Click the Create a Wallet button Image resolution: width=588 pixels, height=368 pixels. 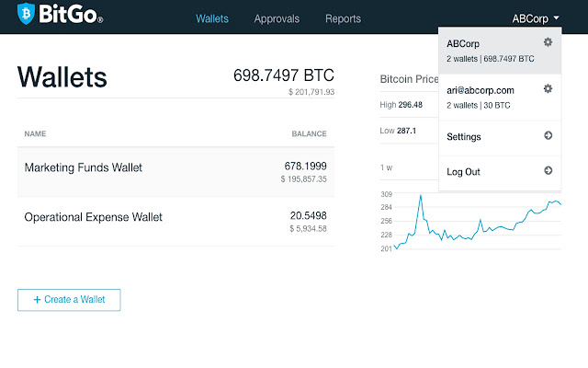(69, 300)
